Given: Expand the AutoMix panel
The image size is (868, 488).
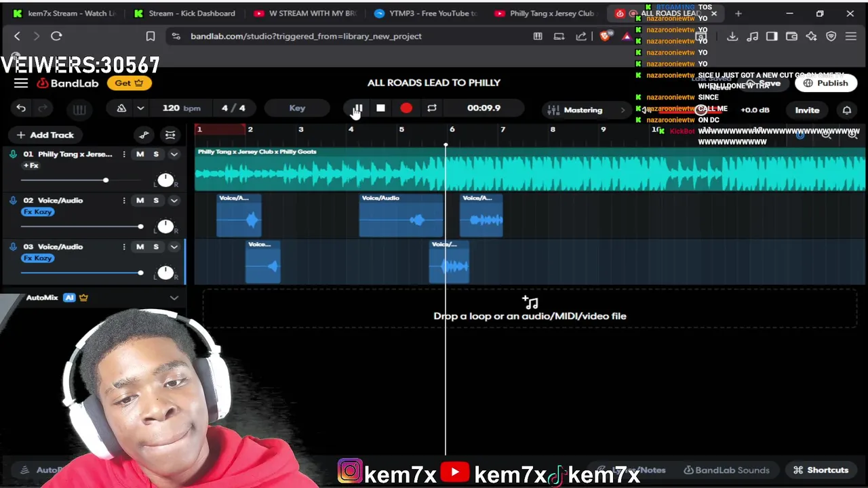Looking at the screenshot, I should [x=174, y=298].
